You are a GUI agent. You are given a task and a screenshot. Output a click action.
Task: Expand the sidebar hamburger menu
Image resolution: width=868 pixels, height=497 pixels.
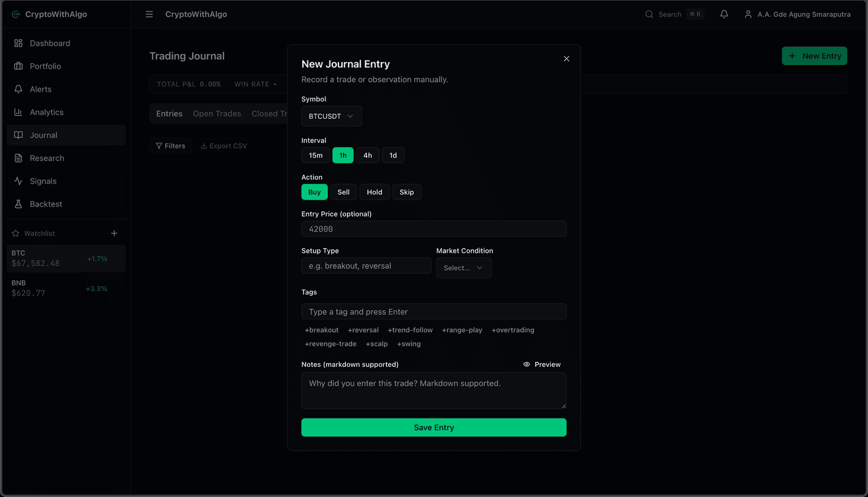[x=149, y=14]
